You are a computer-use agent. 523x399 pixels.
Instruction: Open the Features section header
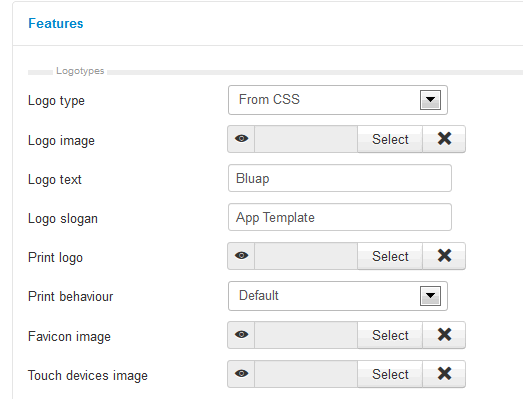click(56, 23)
